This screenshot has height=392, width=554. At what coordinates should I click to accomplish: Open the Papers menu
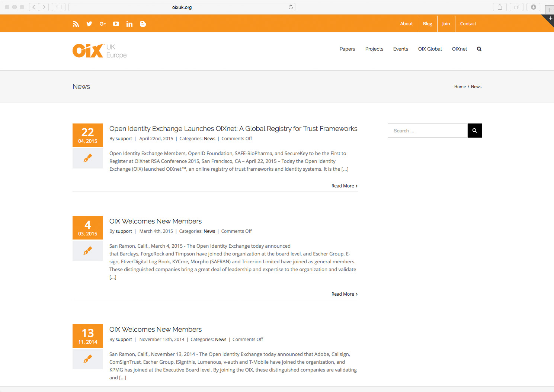pyautogui.click(x=347, y=49)
